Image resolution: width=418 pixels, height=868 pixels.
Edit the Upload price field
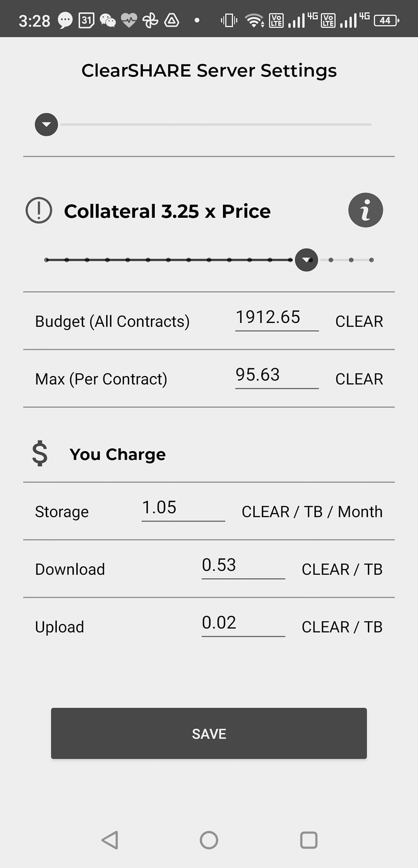tap(243, 623)
